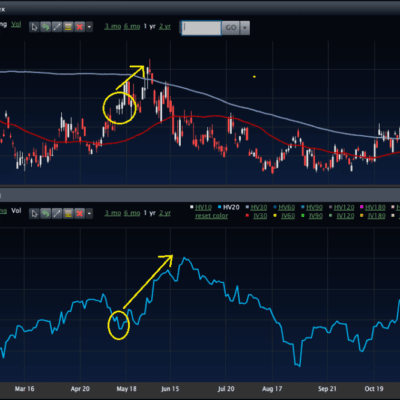Screen dimensions: 400x400
Task: Toggle the HV10 series
Action: point(203,207)
